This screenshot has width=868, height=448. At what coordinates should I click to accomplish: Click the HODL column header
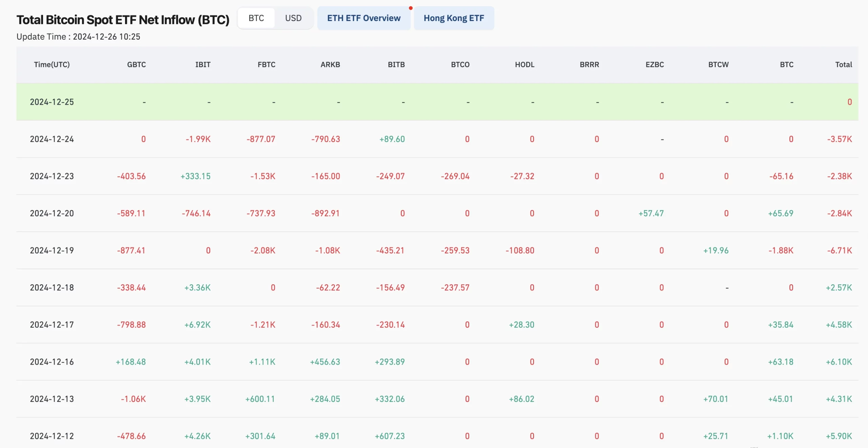point(525,64)
